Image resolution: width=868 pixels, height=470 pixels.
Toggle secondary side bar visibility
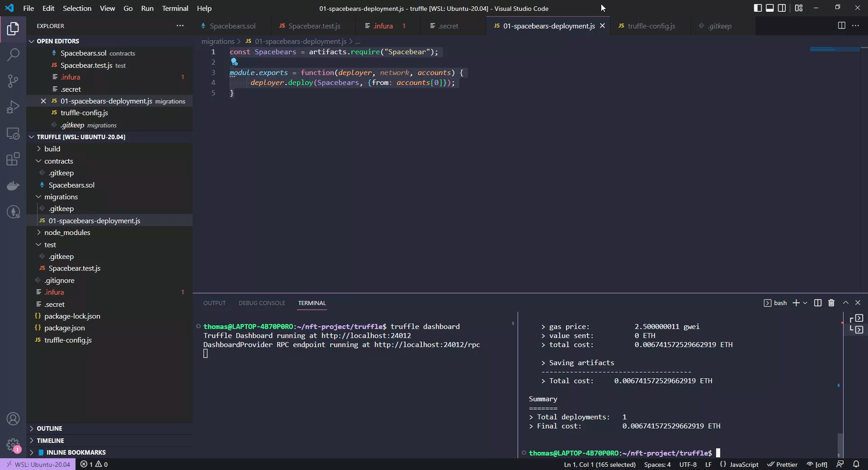click(x=782, y=8)
